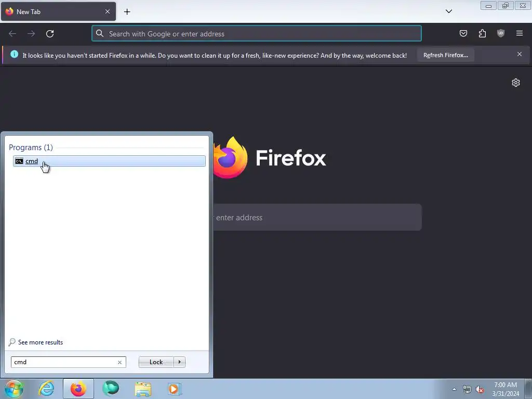The width and height of the screenshot is (532, 399).
Task: Launch cmd from Programs results
Action: coord(109,161)
